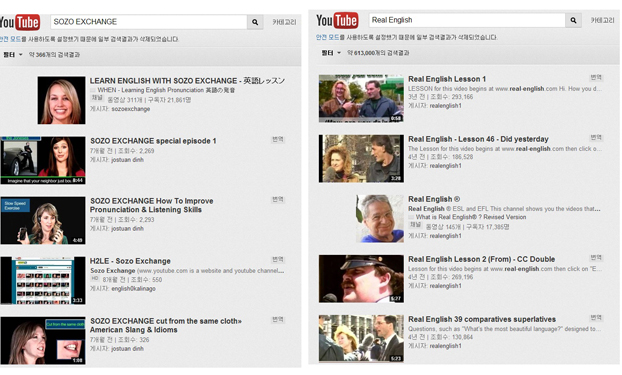Click translate button for Real English Lesson 1

596,77
